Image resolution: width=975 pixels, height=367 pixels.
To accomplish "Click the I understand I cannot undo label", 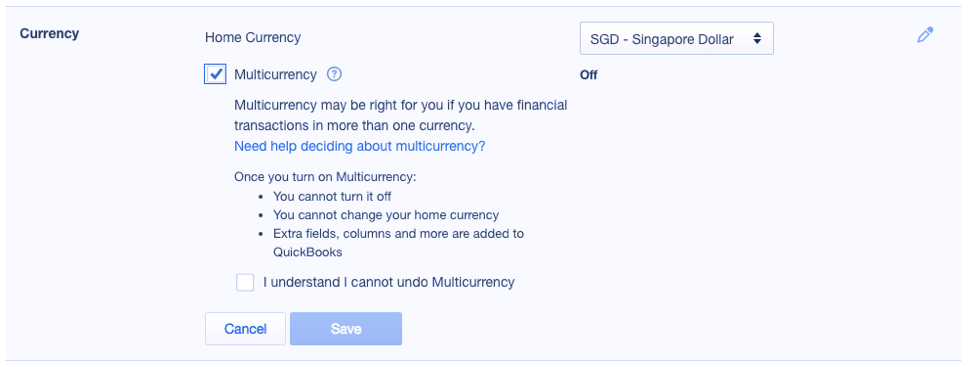I will [x=389, y=282].
